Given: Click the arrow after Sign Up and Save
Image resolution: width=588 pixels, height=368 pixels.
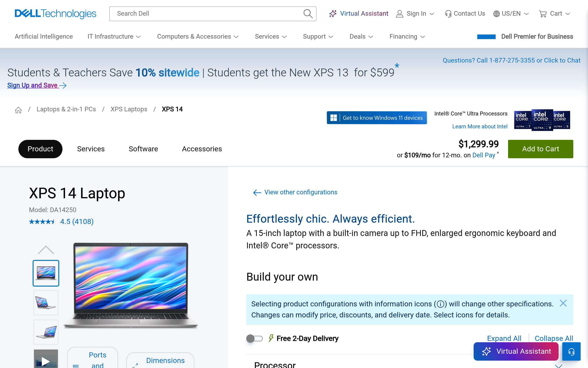Looking at the screenshot, I should [63, 85].
